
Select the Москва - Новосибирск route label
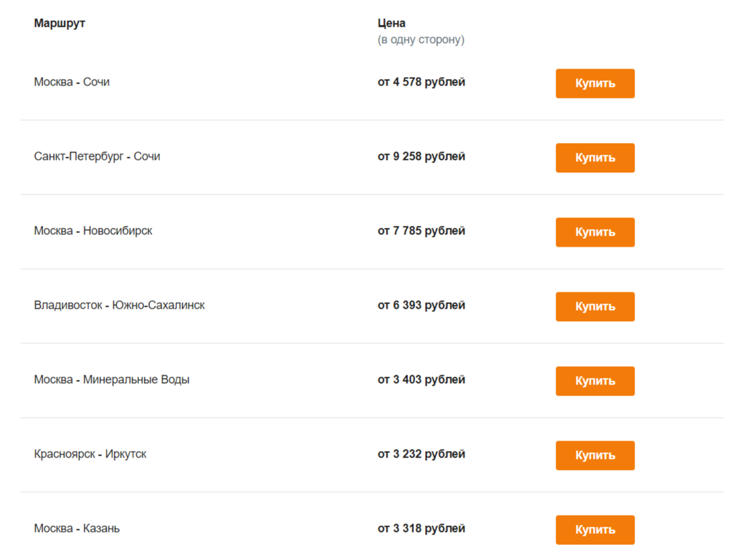tap(93, 231)
